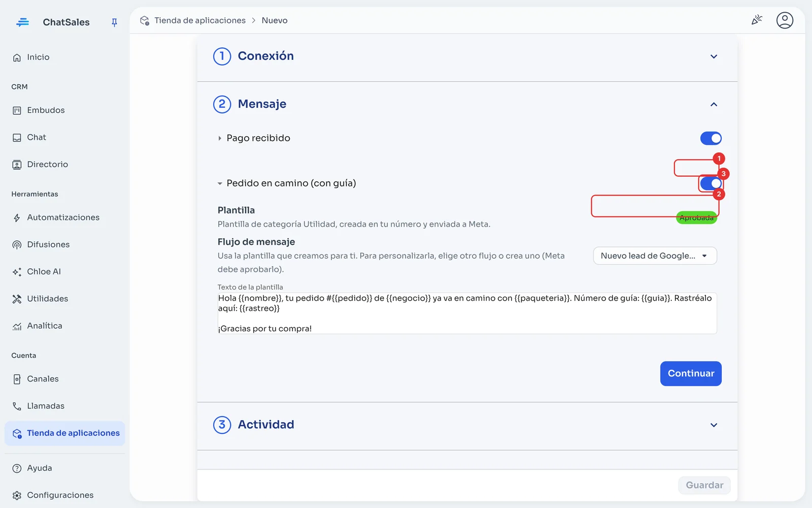Click the Conexión step heading
Screen dimensions: 812x508
pos(266,56)
